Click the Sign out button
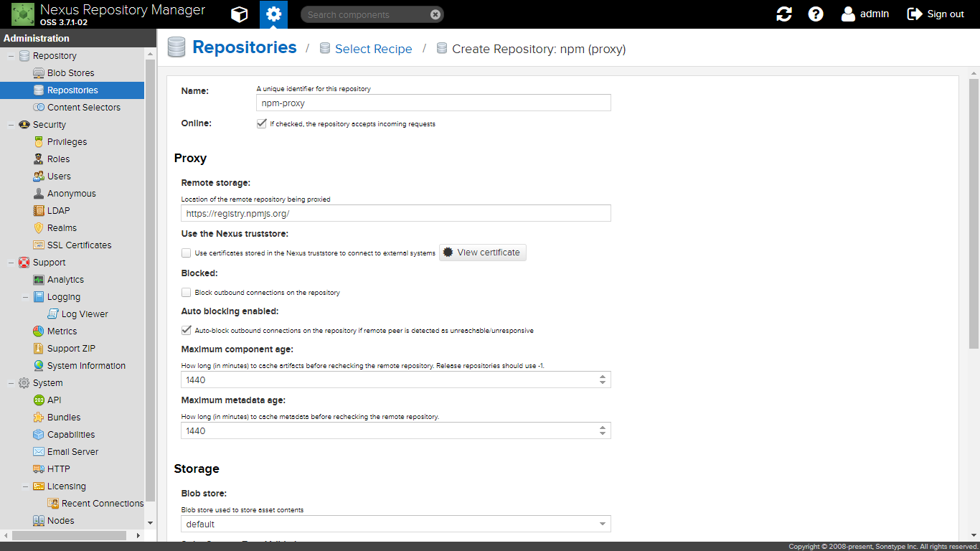The width and height of the screenshot is (980, 551). tap(936, 14)
